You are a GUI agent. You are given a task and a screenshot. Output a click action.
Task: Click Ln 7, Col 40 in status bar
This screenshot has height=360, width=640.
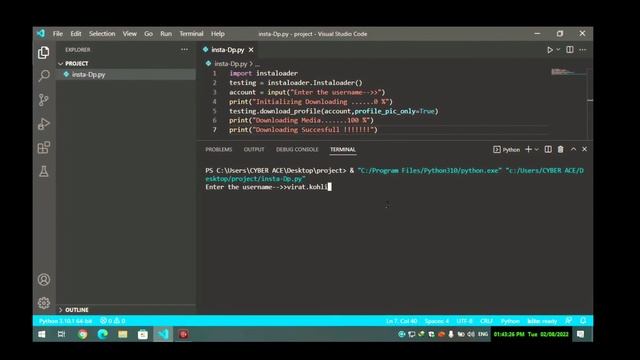click(402, 321)
